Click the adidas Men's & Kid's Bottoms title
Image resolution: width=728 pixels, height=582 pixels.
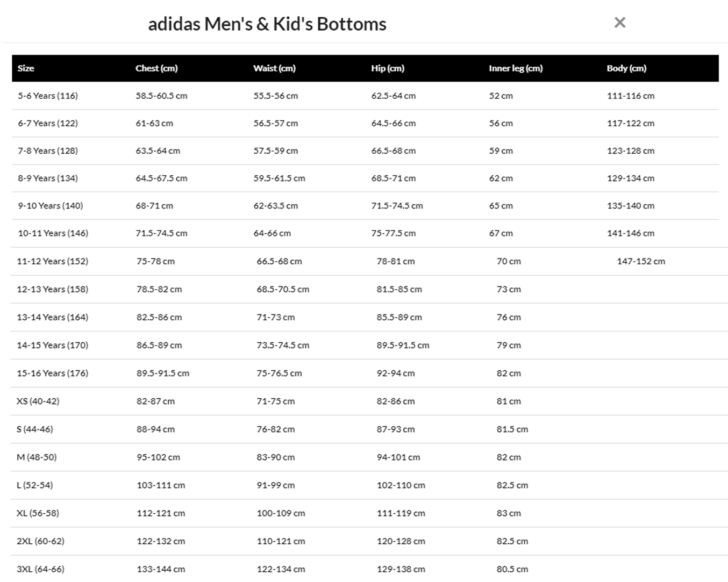pos(267,24)
